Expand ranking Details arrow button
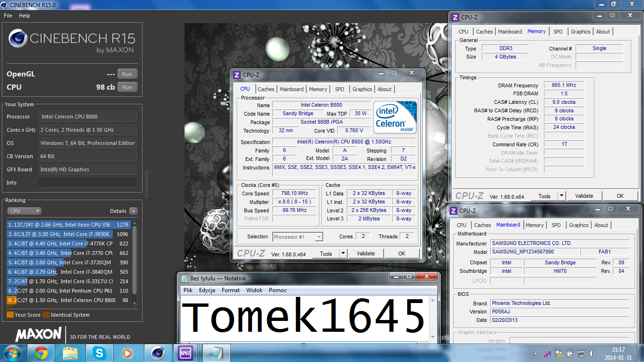 tap(134, 211)
